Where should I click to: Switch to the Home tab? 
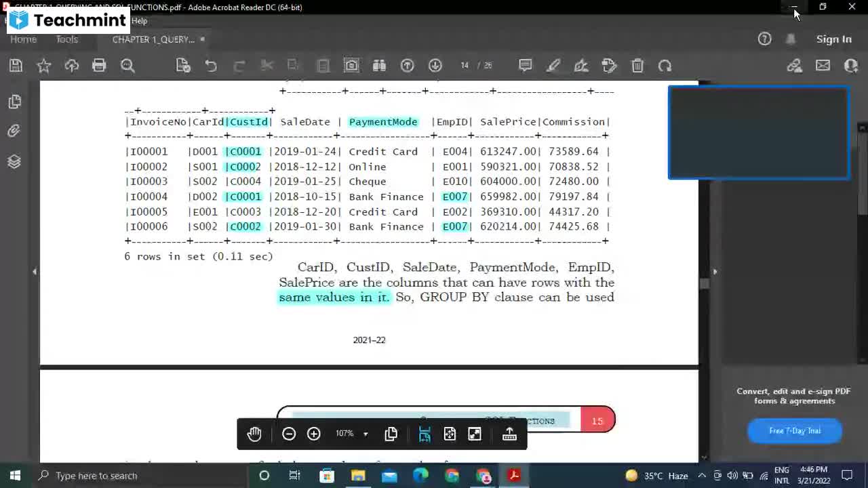[23, 39]
